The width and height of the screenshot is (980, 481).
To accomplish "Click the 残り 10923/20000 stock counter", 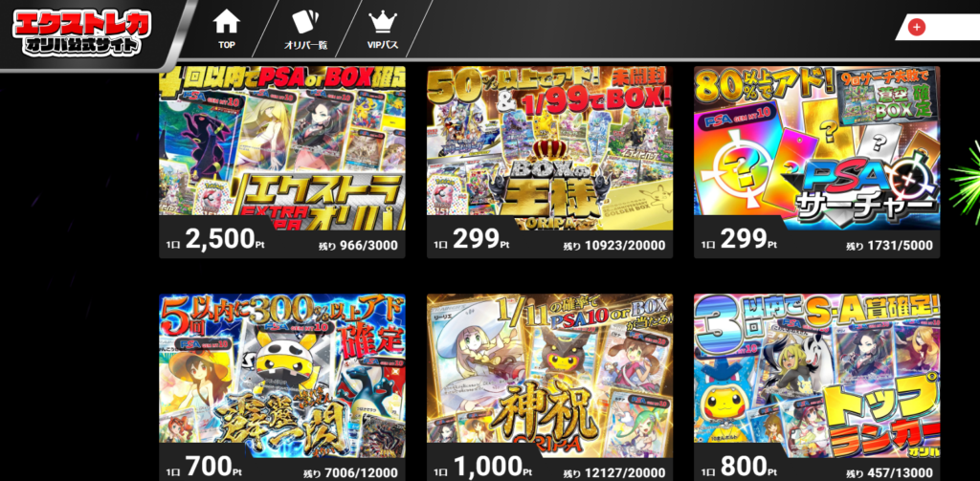I will point(614,246).
